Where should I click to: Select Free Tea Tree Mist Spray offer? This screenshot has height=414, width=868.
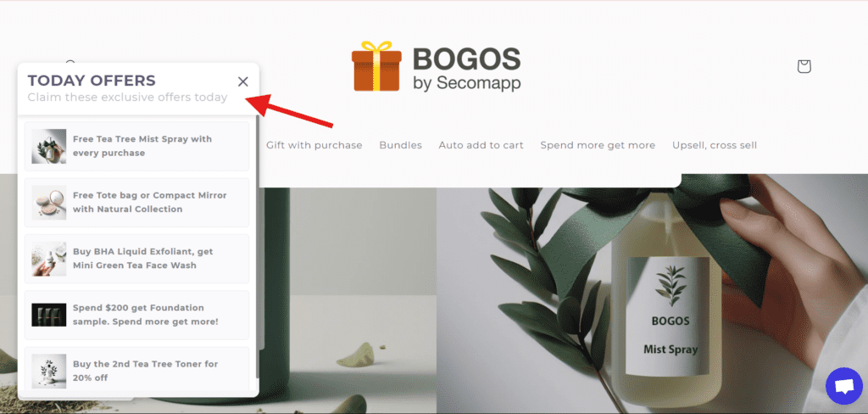point(136,146)
